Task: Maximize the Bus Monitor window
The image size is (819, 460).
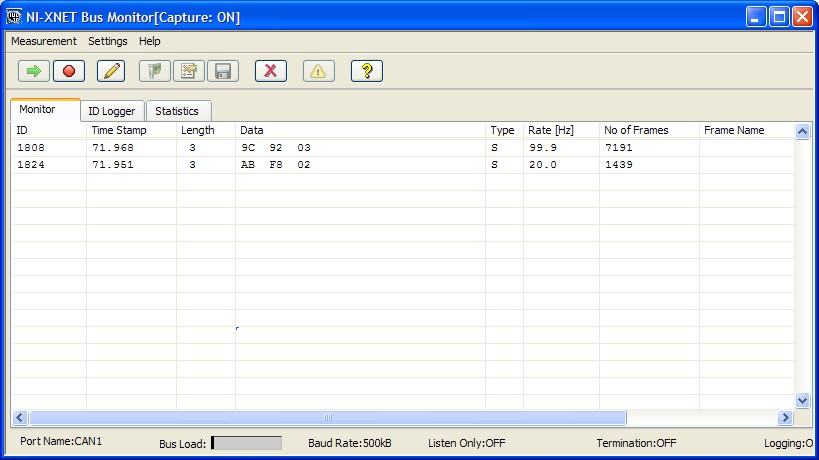Action: tap(779, 17)
